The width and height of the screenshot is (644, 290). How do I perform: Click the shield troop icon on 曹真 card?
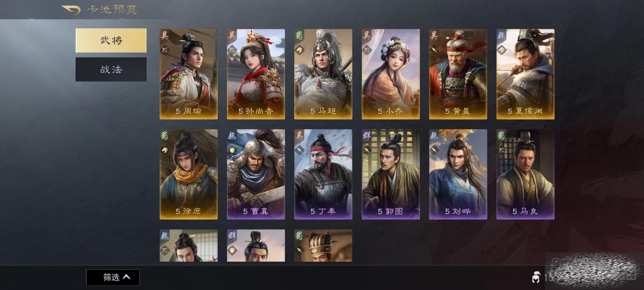click(x=232, y=150)
